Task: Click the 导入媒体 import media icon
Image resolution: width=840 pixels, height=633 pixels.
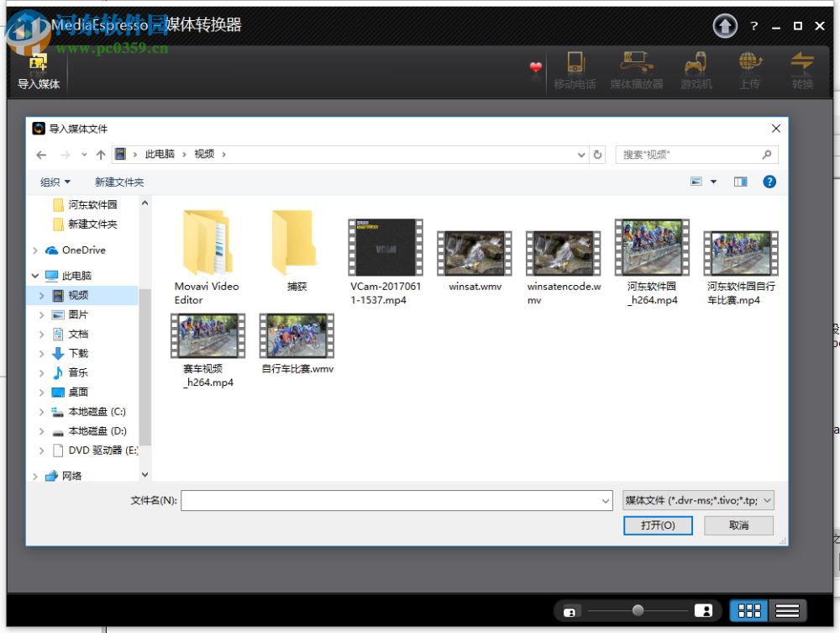Action: [x=37, y=67]
